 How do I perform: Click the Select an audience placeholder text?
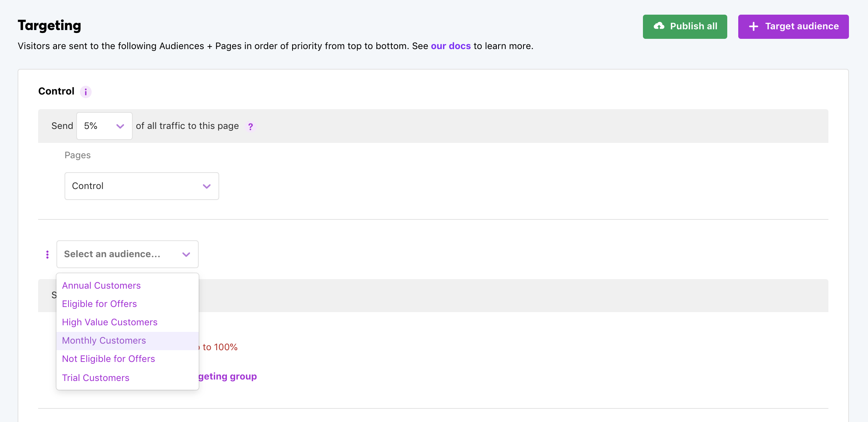(112, 254)
